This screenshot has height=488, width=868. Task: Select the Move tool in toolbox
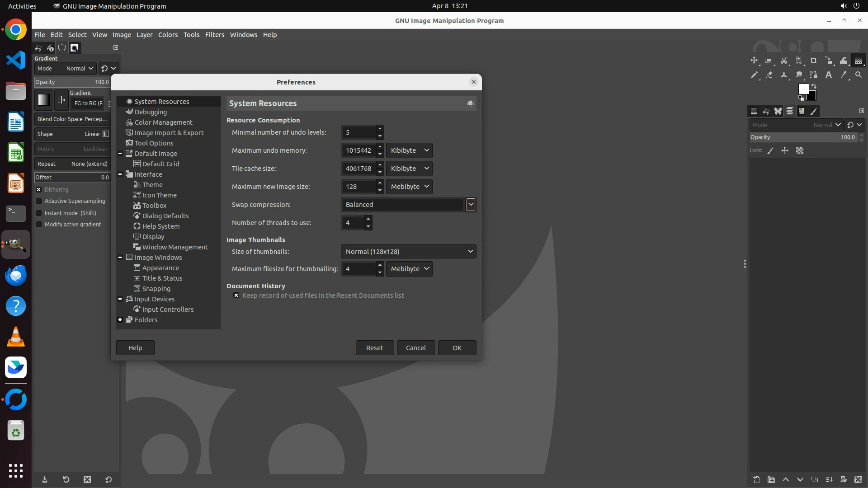pyautogui.click(x=754, y=61)
